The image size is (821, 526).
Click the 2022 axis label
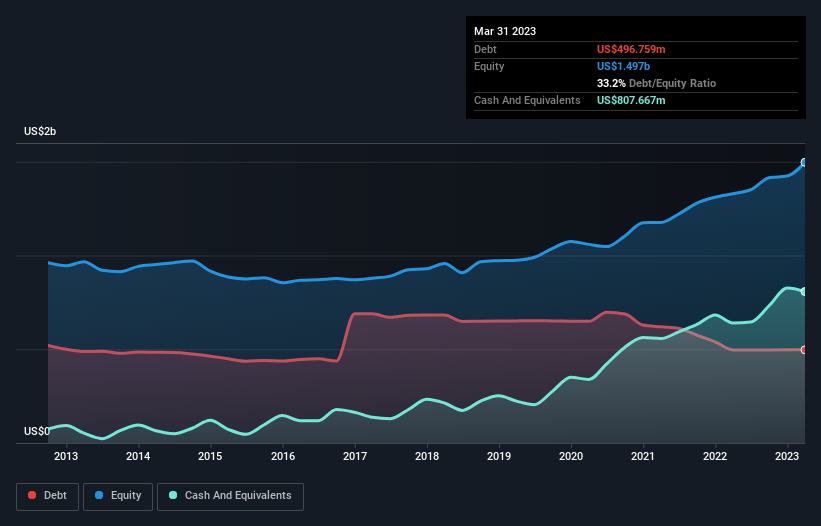715,456
